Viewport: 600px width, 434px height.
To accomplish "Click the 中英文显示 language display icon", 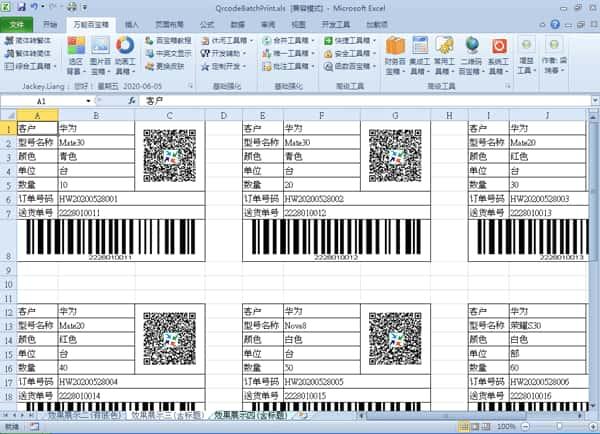I will [149, 53].
